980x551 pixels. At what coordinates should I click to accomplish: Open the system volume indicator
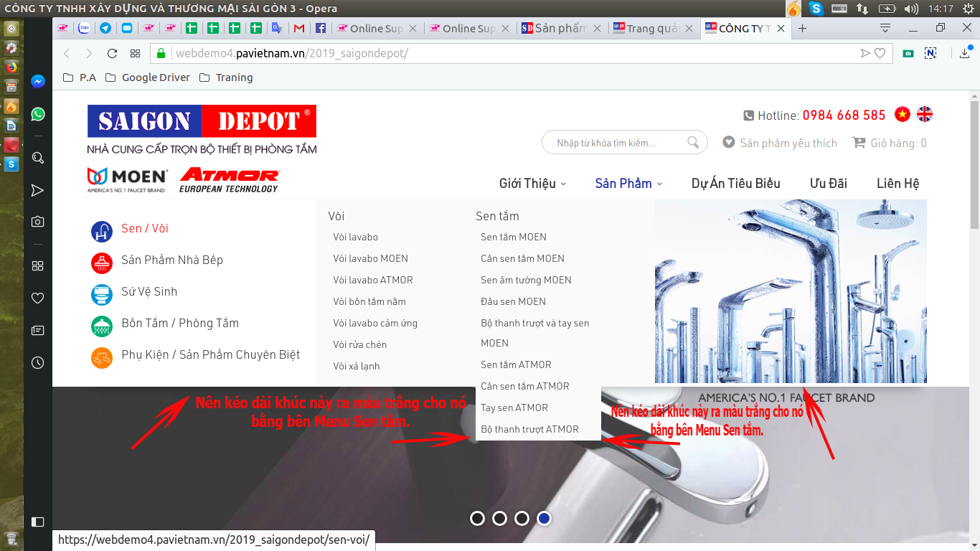pyautogui.click(x=911, y=9)
